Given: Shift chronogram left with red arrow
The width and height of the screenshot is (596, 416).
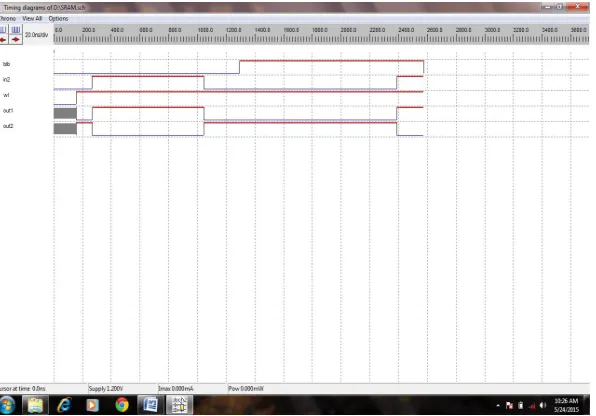Looking at the screenshot, I should point(3,40).
